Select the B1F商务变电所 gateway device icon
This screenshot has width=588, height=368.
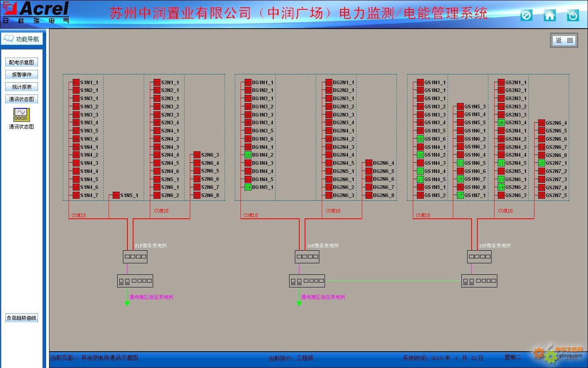[x=135, y=256]
